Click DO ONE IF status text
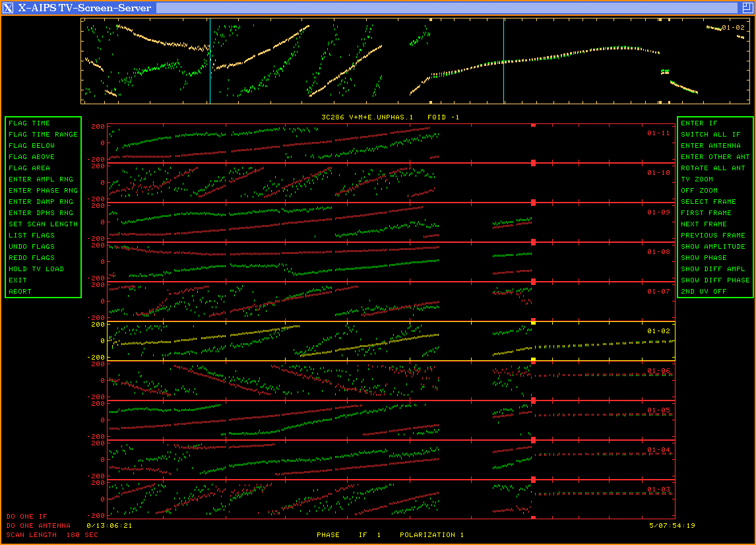Viewport: 756px width, 545px height. tap(26, 517)
